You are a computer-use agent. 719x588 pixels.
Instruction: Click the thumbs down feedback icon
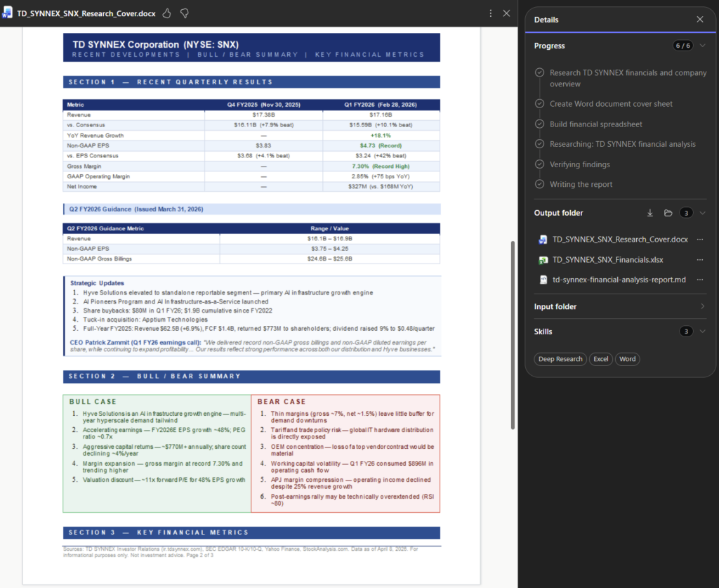point(184,13)
